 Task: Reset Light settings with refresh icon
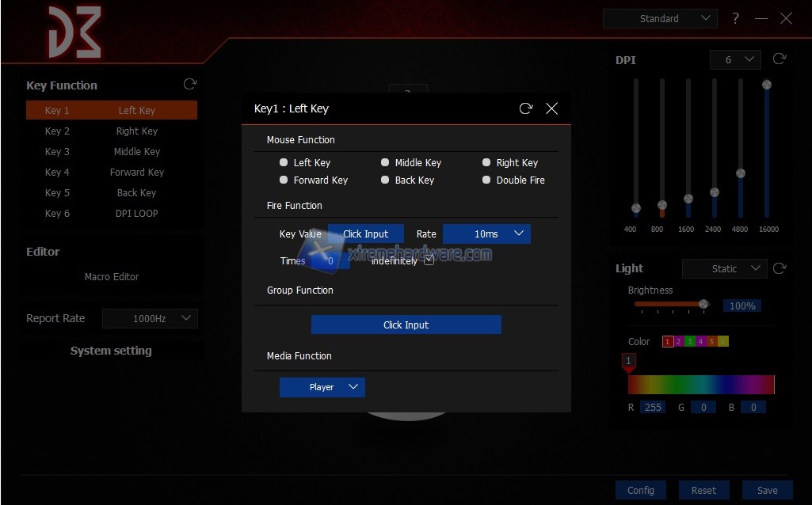point(780,268)
